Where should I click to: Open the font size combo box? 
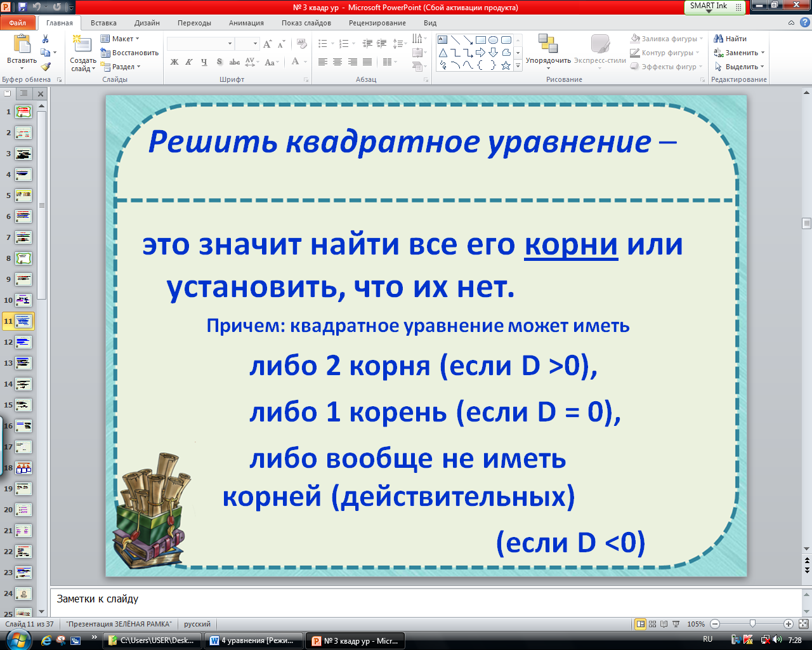click(x=247, y=44)
